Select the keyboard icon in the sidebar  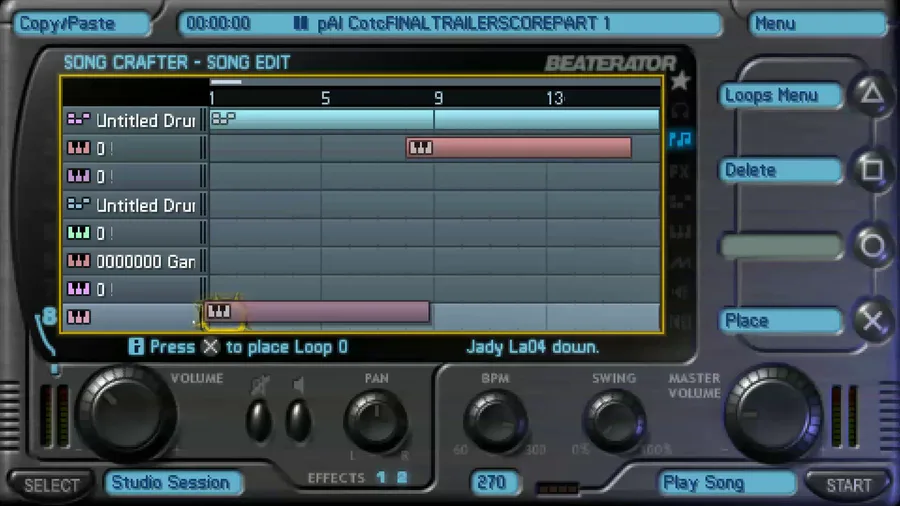pyautogui.click(x=680, y=232)
